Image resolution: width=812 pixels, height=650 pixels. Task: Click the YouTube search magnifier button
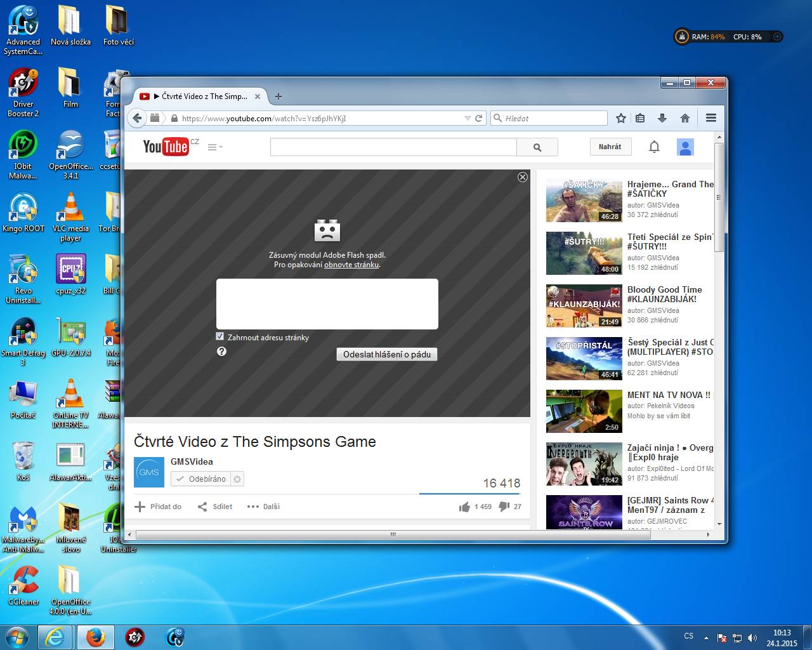coord(537,147)
